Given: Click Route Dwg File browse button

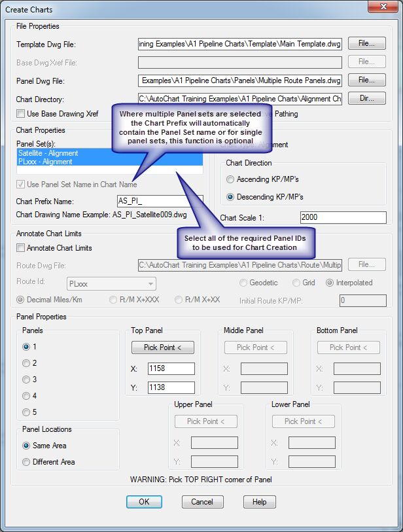Looking at the screenshot, I should point(367,264).
